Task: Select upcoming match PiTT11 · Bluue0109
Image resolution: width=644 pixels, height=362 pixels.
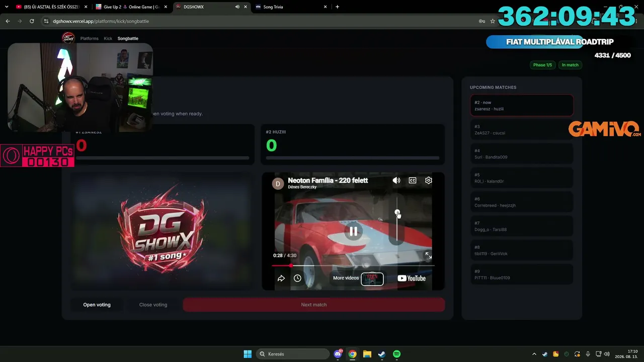Action: [x=522, y=275]
